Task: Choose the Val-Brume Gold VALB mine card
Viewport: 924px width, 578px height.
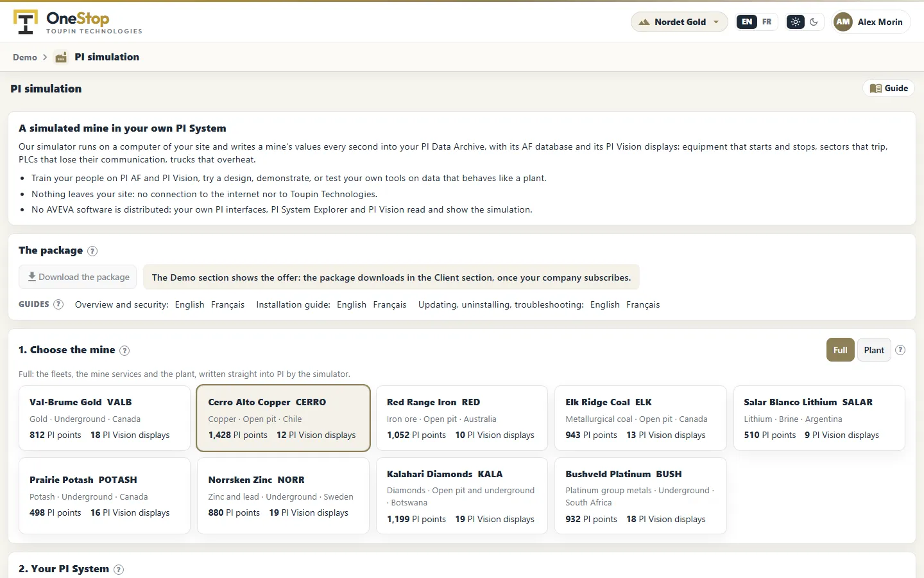Action: point(105,418)
